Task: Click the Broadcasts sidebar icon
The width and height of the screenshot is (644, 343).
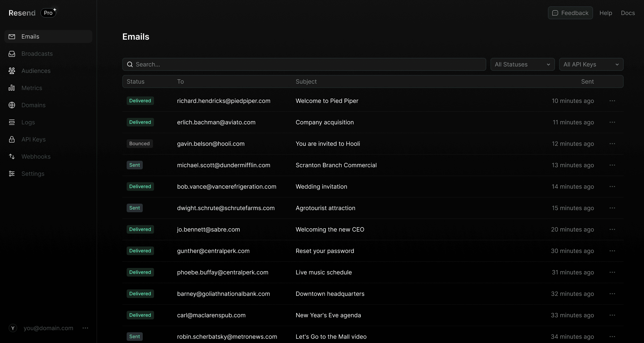Action: click(x=12, y=54)
